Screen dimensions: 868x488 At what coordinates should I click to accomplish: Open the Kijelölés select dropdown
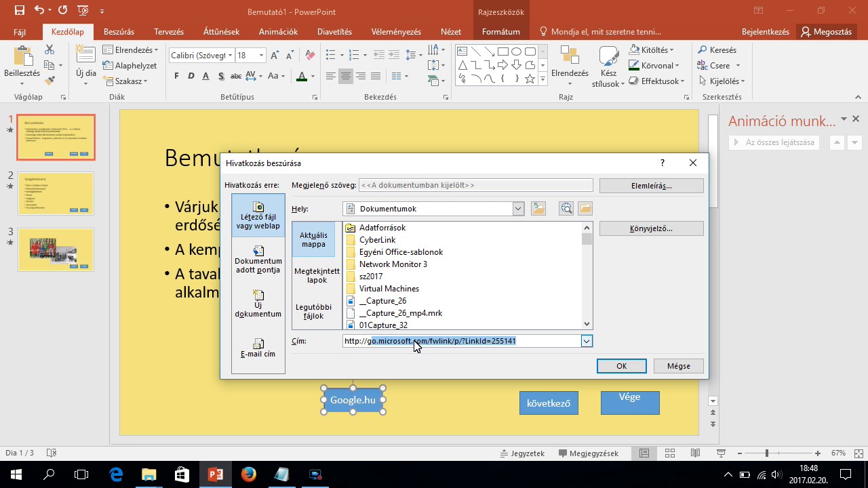721,81
